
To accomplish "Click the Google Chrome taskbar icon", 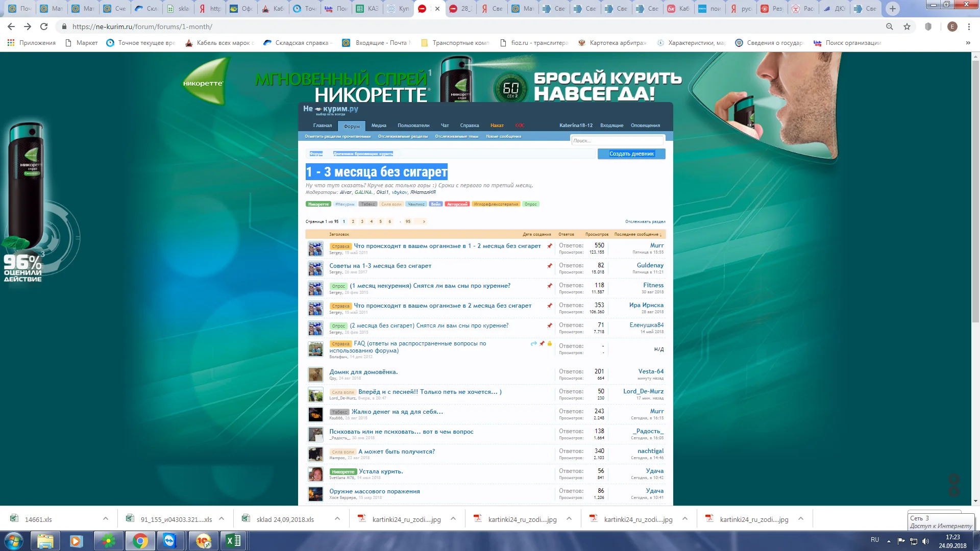I will point(140,541).
